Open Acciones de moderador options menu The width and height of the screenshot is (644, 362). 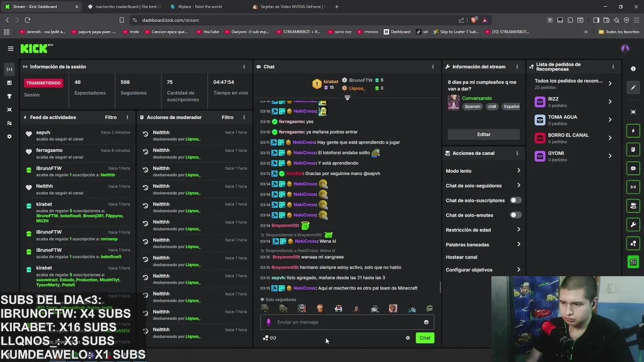click(244, 117)
